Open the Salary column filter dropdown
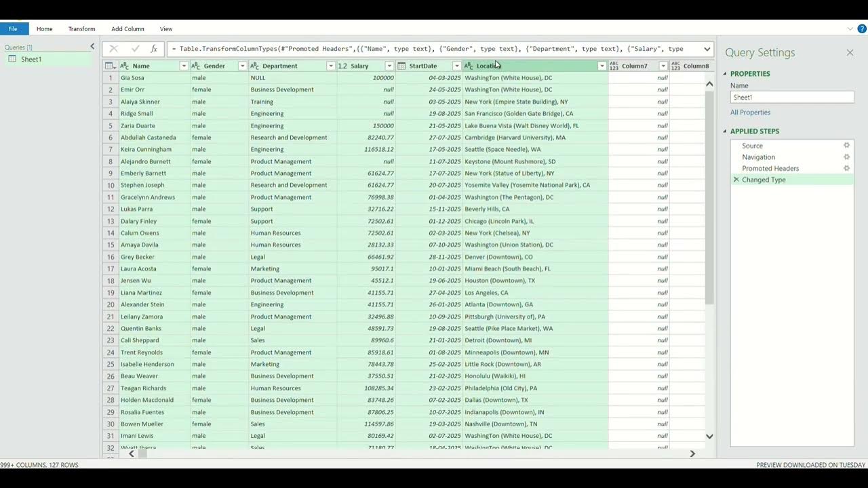The height and width of the screenshot is (488, 868). [389, 66]
